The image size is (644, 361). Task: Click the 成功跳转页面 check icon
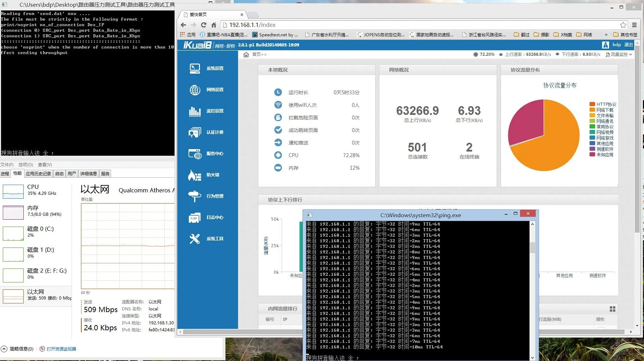pyautogui.click(x=278, y=130)
